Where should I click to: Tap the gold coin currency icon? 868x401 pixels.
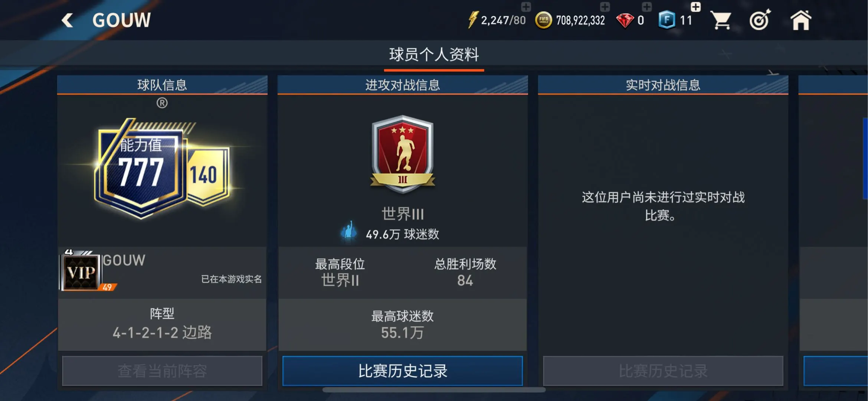(543, 20)
